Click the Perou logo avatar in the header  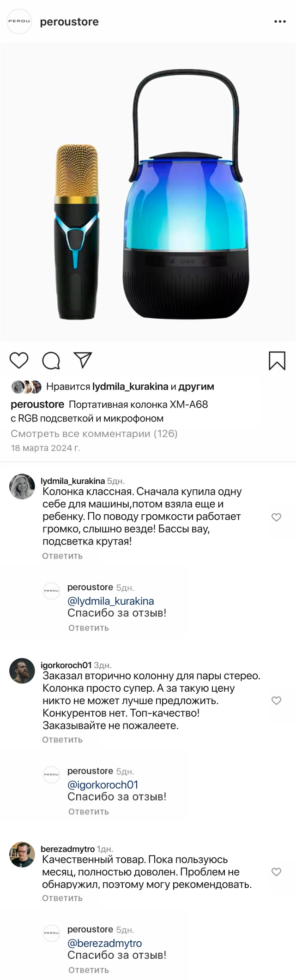tap(19, 22)
